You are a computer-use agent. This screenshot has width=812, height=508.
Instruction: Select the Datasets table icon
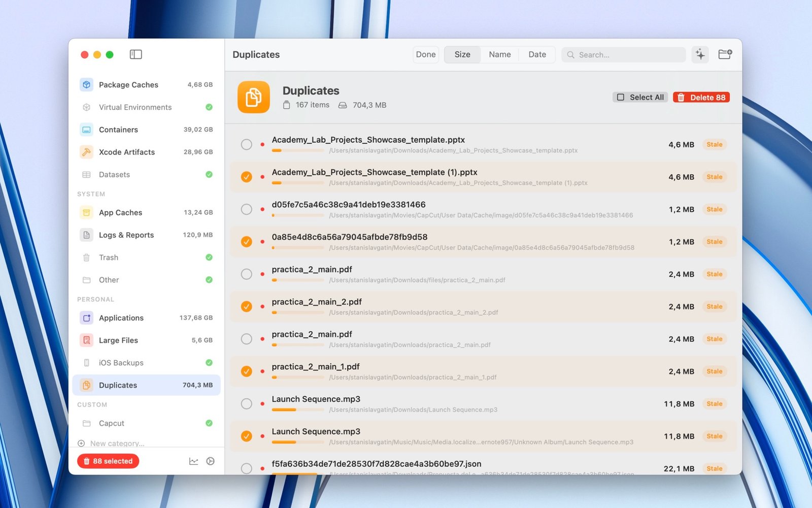(x=87, y=174)
